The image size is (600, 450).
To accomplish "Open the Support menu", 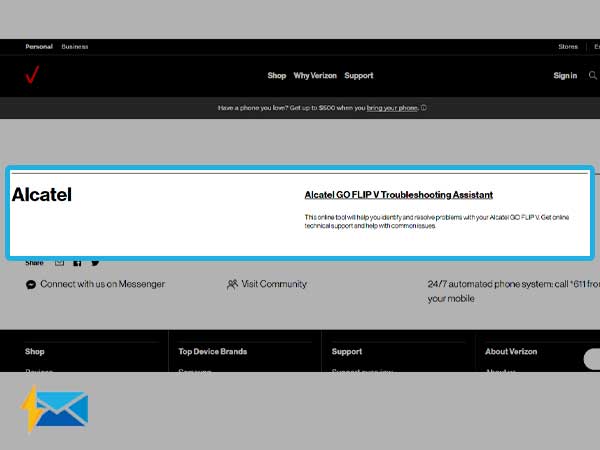I will tap(359, 76).
